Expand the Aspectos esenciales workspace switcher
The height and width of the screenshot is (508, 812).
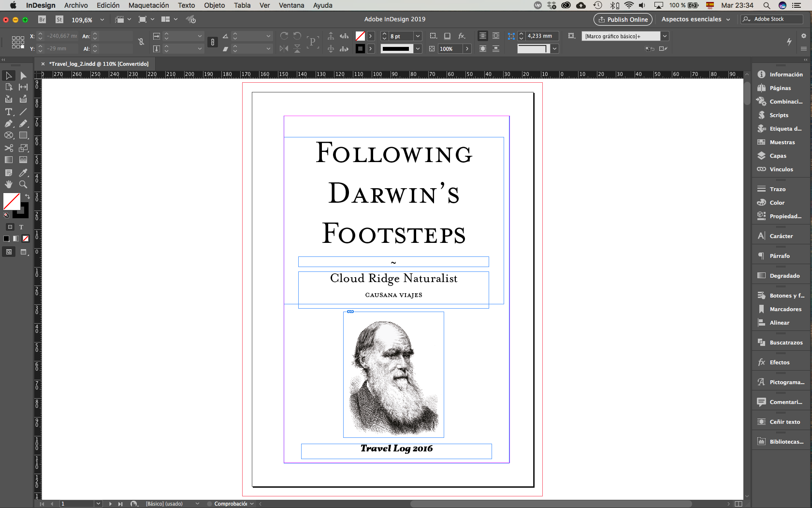click(696, 19)
